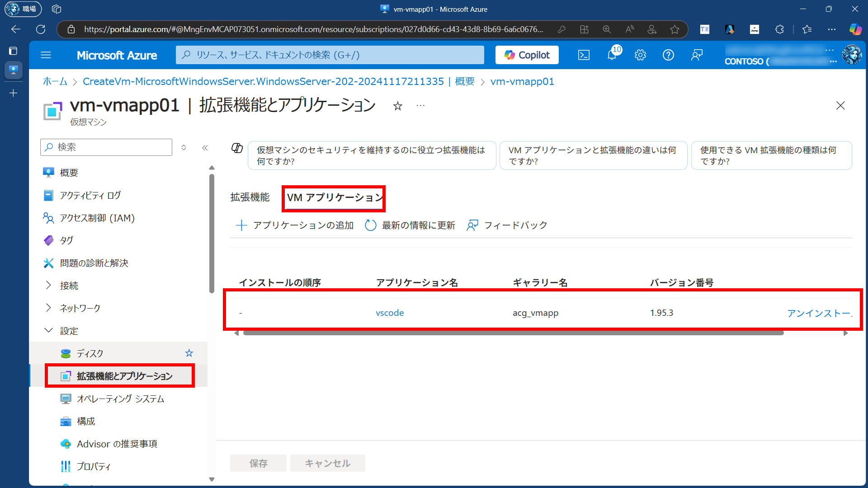The width and height of the screenshot is (868, 488).
Task: Open the vscode application link
Action: pyautogui.click(x=390, y=313)
